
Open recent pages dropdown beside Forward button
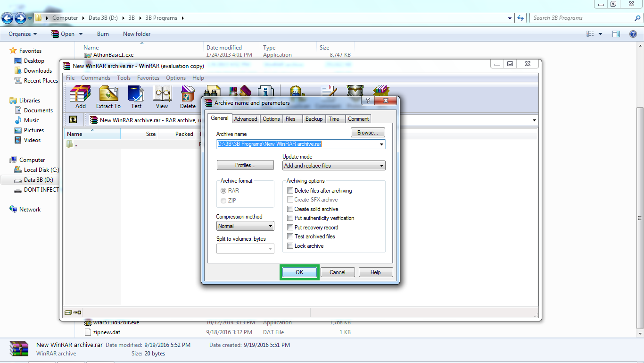tap(30, 18)
